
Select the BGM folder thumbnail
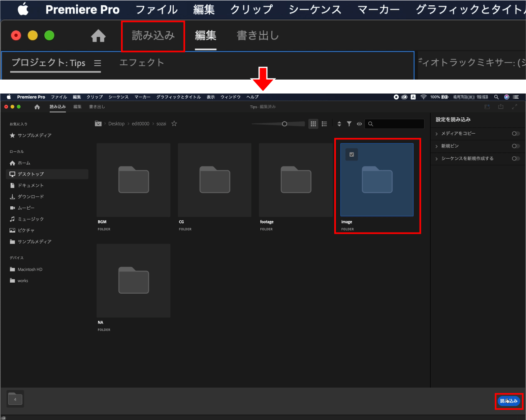pyautogui.click(x=133, y=180)
